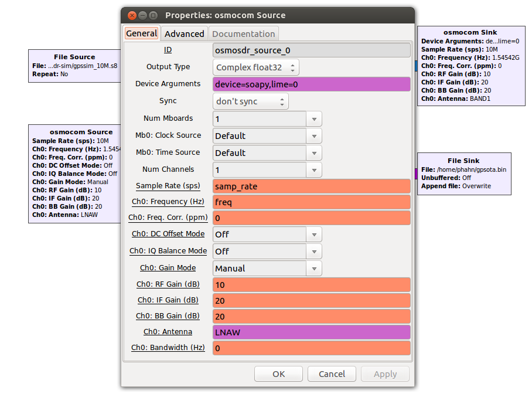Select the File Source block

tap(74, 65)
